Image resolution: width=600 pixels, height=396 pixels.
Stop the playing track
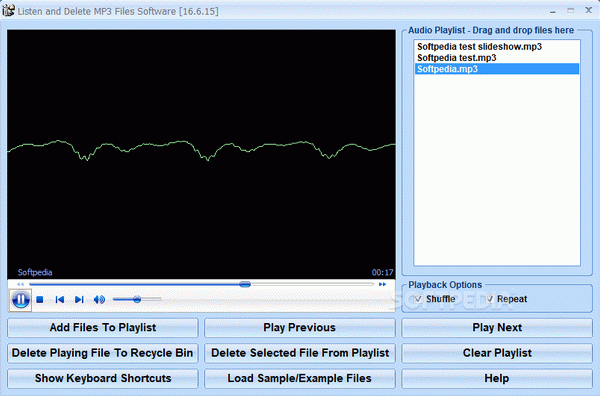pyautogui.click(x=39, y=300)
